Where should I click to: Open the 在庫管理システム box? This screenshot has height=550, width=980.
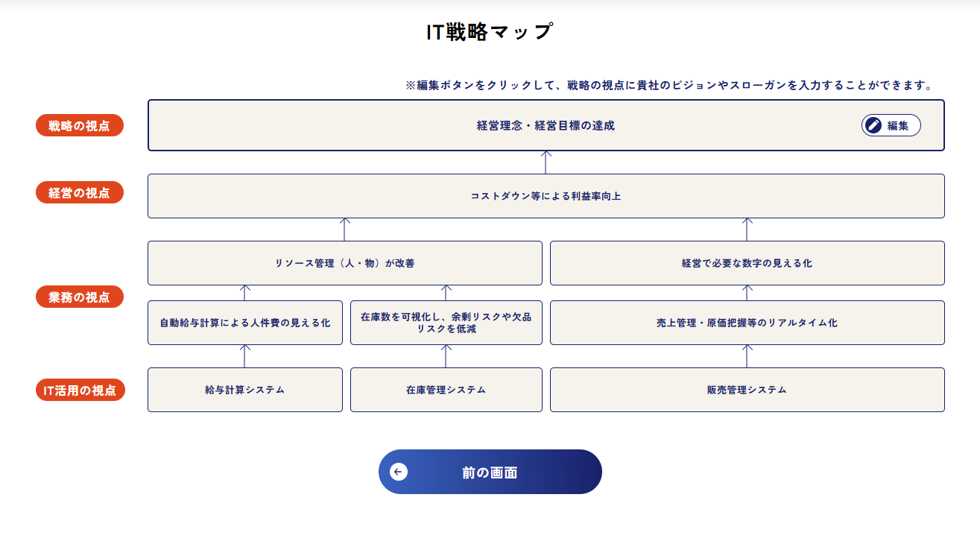click(x=446, y=390)
